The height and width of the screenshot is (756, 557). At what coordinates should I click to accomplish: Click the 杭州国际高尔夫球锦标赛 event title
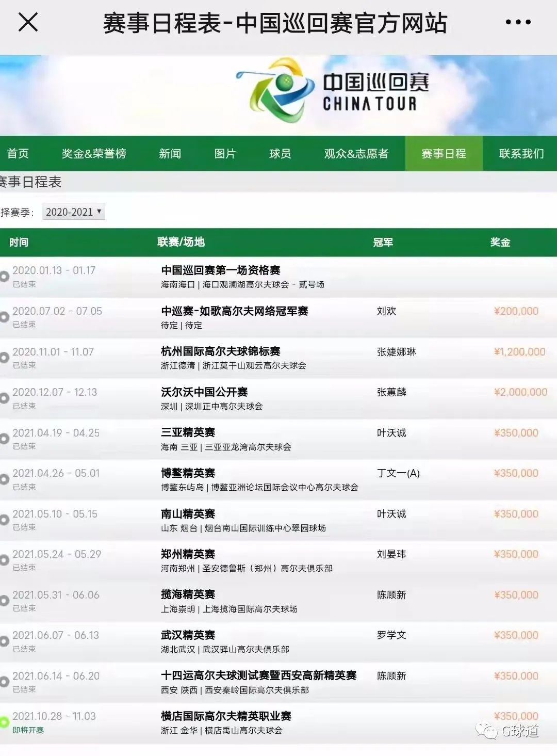[x=220, y=351]
